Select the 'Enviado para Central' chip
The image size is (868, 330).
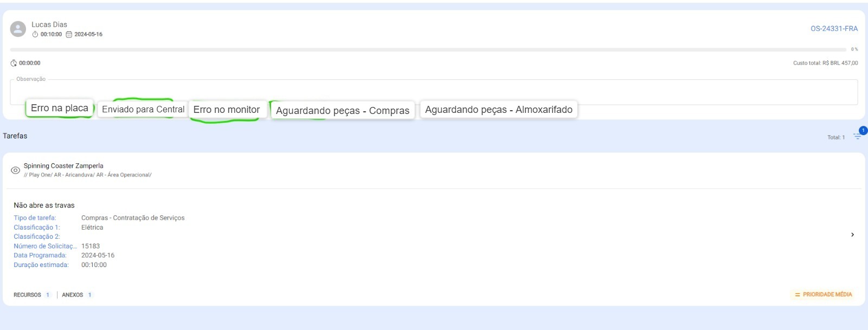(x=143, y=109)
